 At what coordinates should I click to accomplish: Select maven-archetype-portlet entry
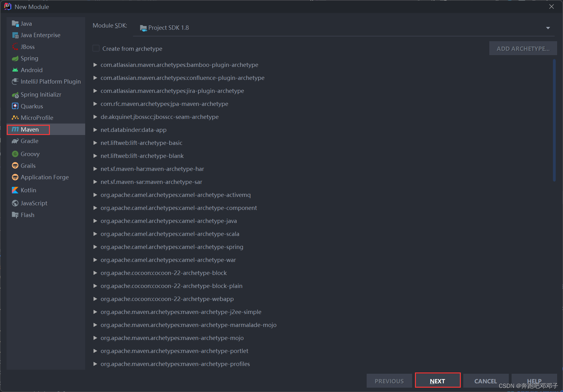click(x=174, y=351)
